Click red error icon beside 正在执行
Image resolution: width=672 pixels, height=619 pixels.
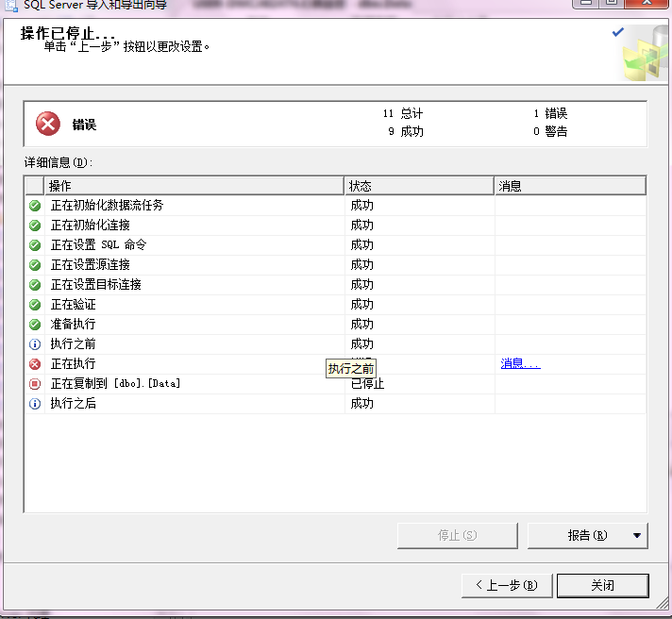pos(35,364)
